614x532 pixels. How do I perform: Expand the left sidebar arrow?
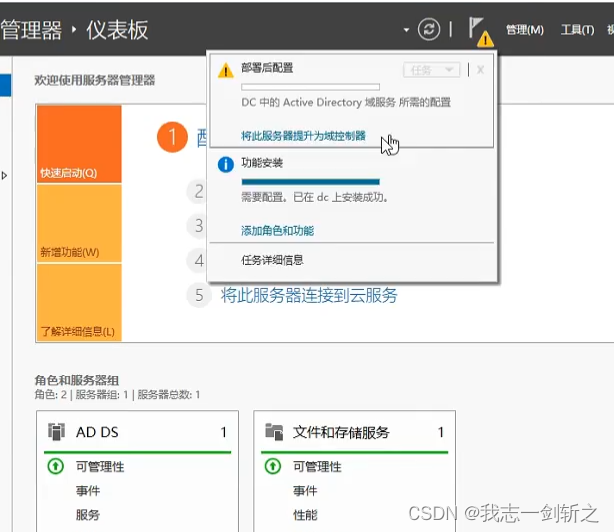[4, 175]
